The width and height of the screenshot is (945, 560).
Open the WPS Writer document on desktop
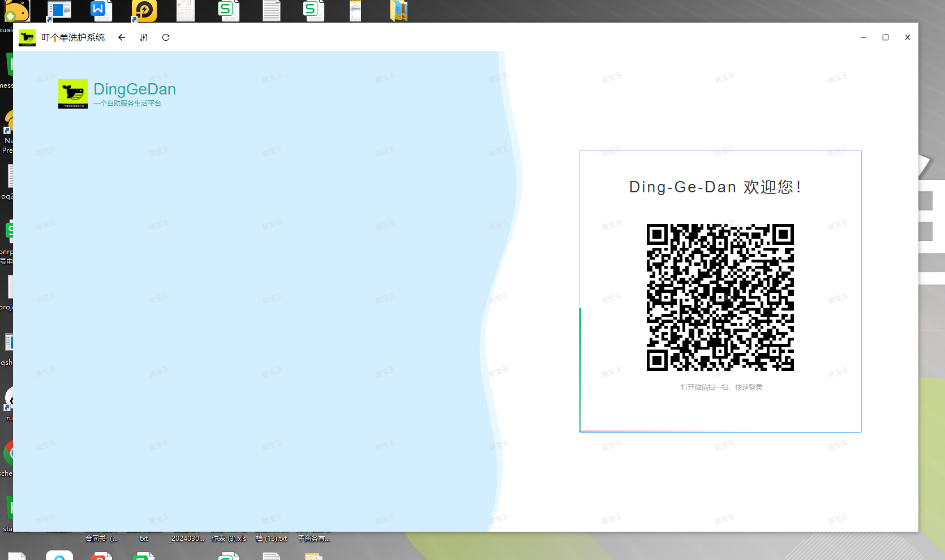[101, 10]
